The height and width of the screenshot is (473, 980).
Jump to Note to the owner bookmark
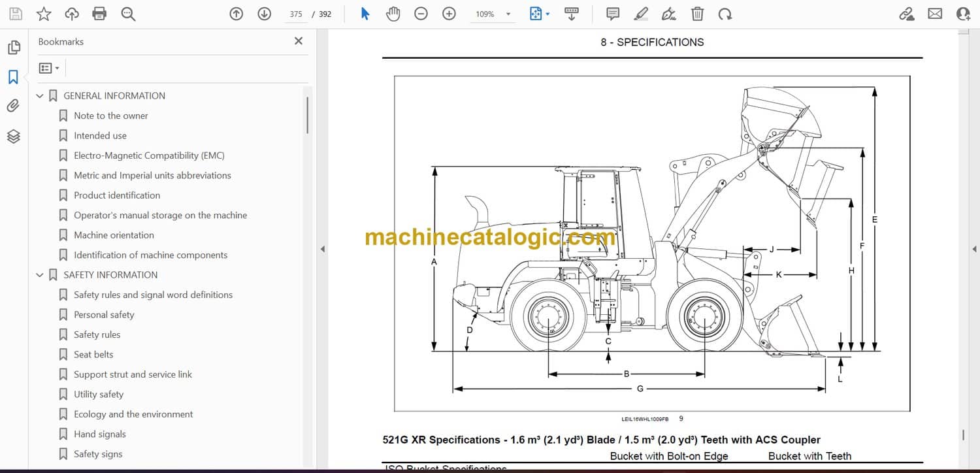pos(111,116)
